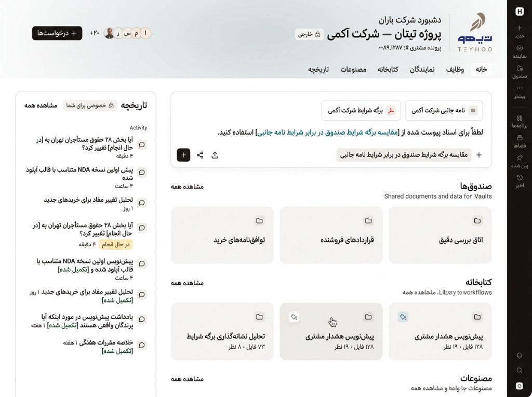Open برنامه‌ها apps grid in sidebar

(520, 121)
